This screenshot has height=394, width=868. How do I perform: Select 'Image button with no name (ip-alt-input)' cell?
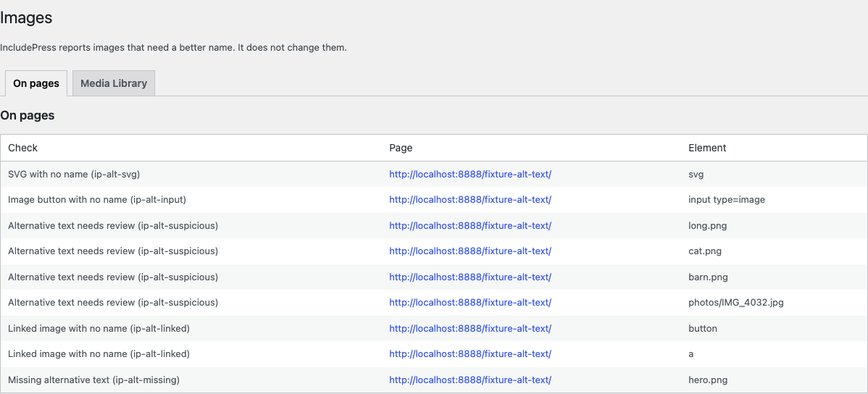[97, 200]
